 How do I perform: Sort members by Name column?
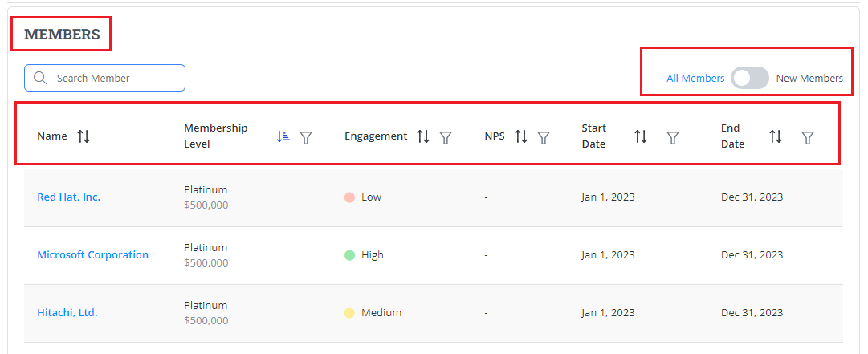[x=84, y=136]
